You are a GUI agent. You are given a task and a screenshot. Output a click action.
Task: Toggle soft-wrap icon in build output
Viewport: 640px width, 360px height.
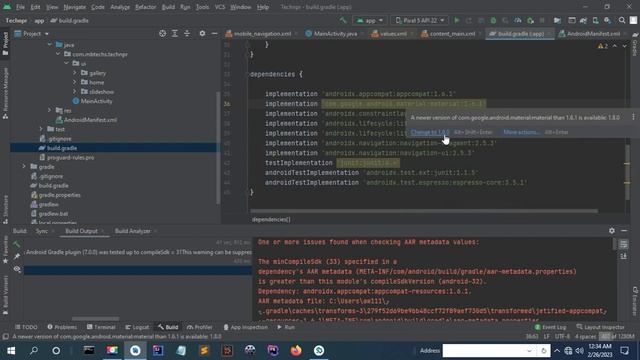coord(623,244)
